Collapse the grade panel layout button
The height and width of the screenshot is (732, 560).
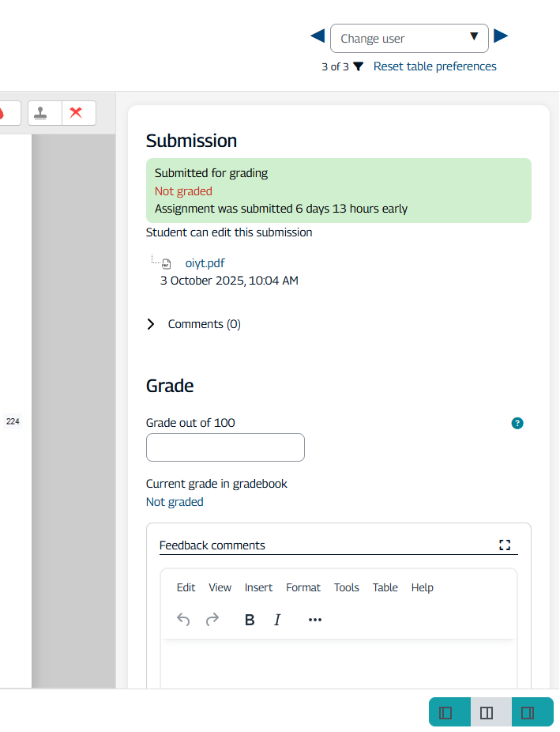coord(445,712)
